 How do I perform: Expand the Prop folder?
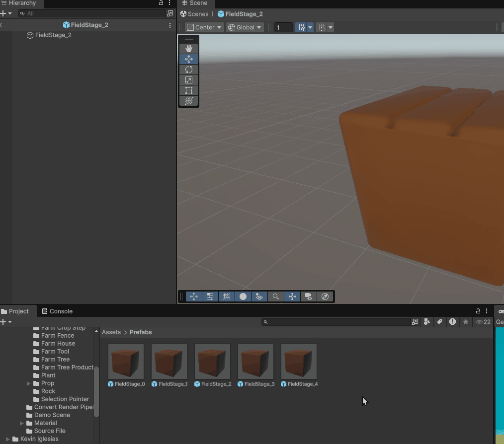[x=28, y=383]
